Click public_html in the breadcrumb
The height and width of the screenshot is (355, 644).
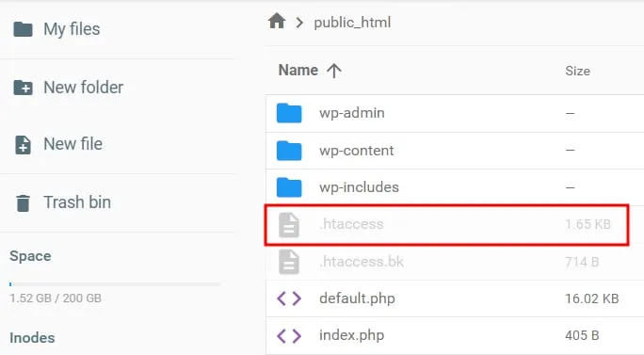pos(352,23)
